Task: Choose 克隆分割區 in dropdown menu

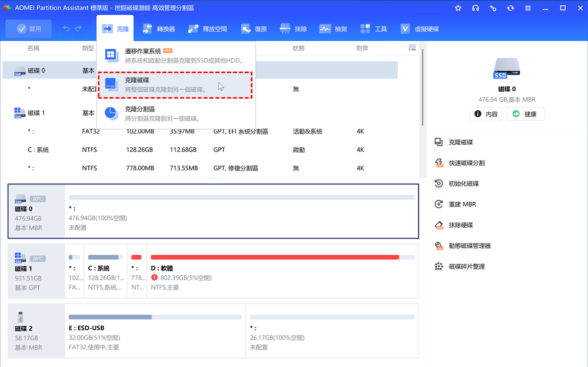Action: (175, 113)
